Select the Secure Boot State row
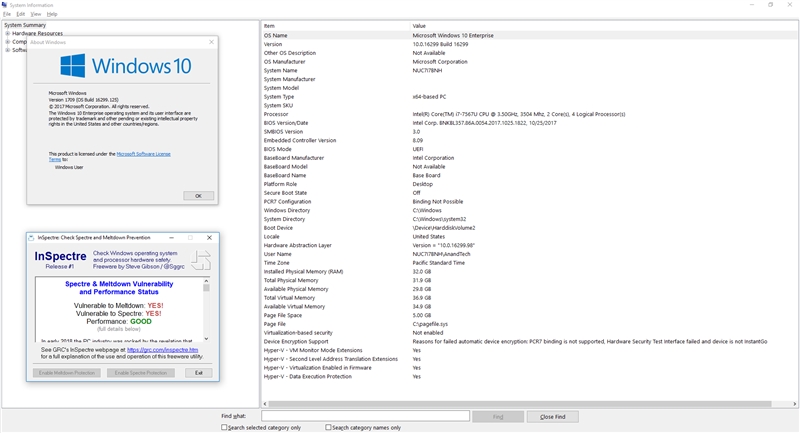The width and height of the screenshot is (800, 433). coord(530,193)
